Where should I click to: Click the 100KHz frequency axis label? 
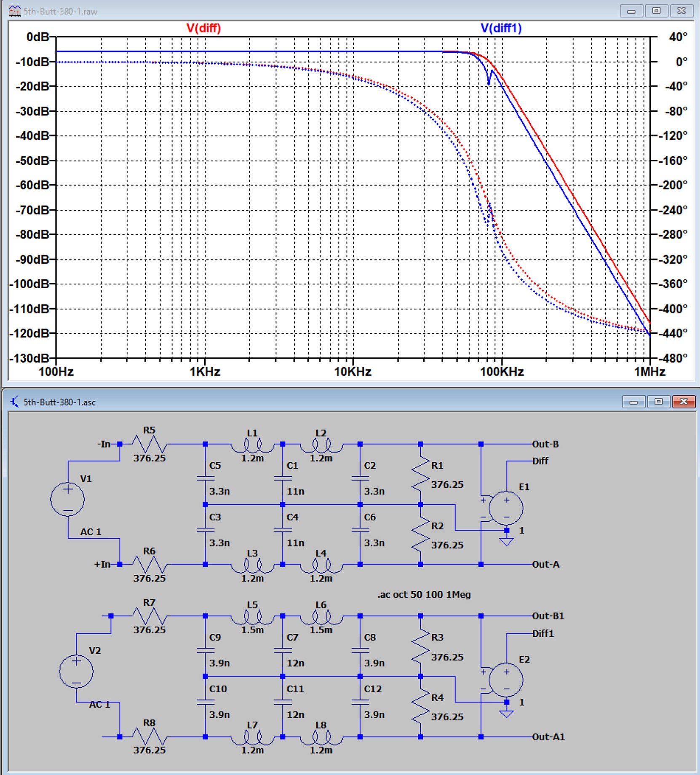coord(502,372)
